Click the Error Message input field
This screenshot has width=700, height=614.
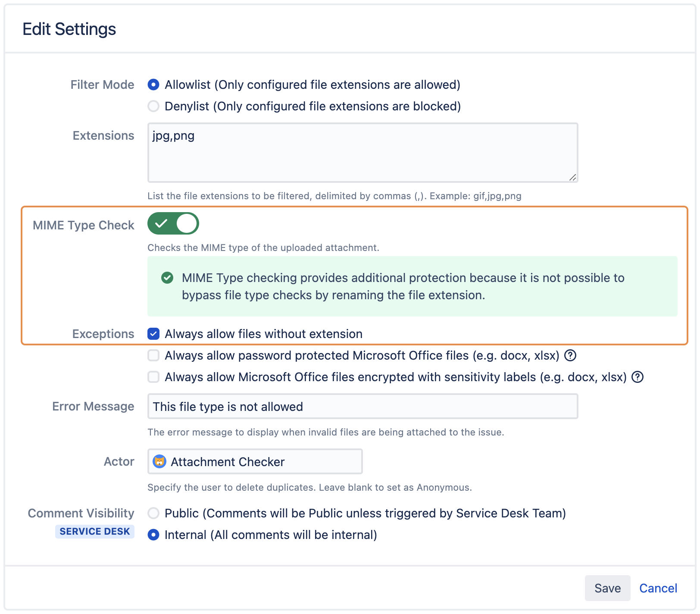tap(362, 406)
